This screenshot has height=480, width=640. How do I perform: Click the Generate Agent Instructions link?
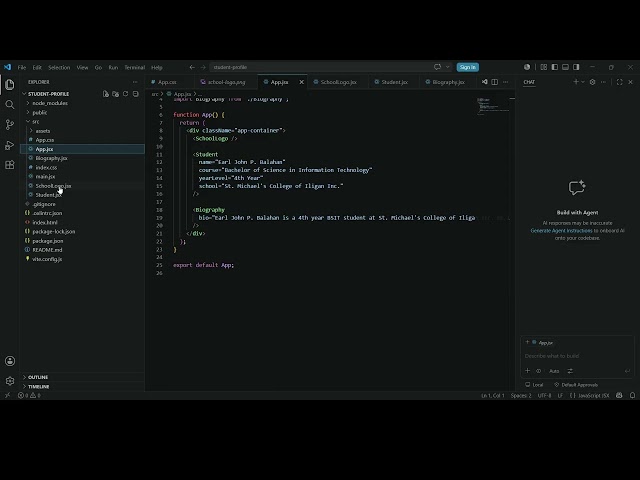point(561,231)
